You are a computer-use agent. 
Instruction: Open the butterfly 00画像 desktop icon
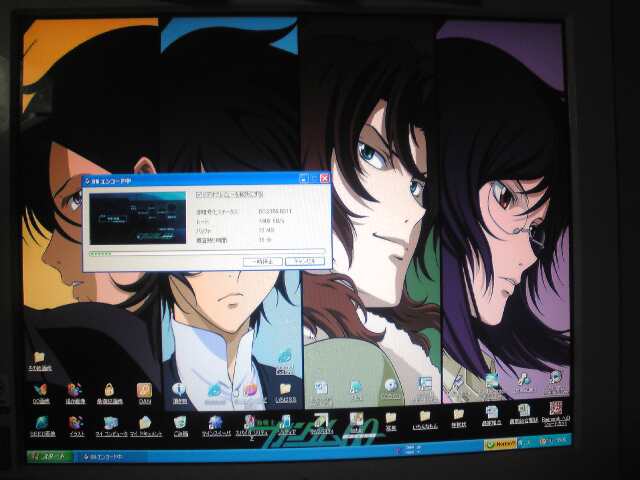[x=41, y=393]
